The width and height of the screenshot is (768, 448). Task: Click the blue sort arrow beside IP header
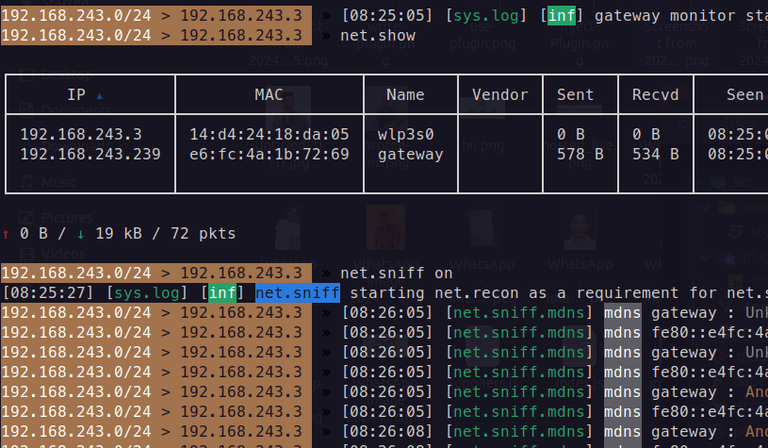(99, 96)
